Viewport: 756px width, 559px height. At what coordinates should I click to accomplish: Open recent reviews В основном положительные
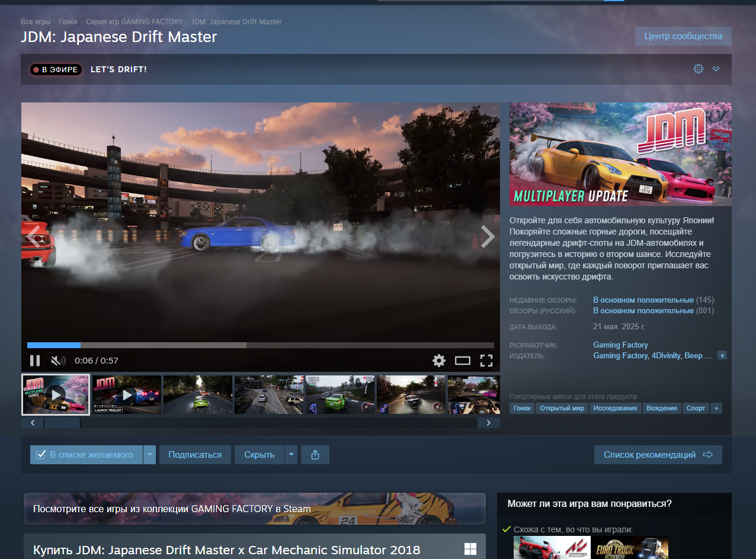pos(643,300)
